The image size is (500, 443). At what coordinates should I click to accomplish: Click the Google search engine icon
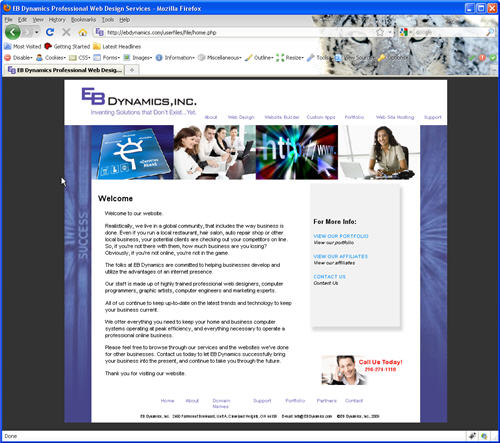(x=403, y=32)
